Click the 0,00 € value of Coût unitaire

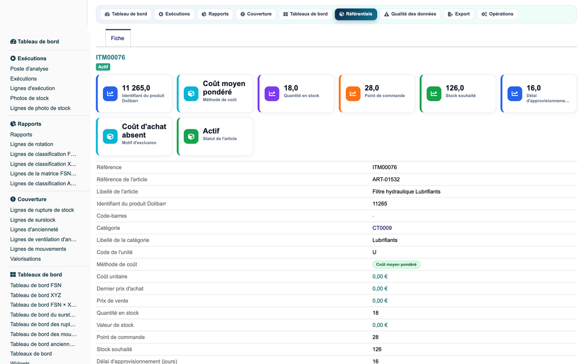pos(380,277)
